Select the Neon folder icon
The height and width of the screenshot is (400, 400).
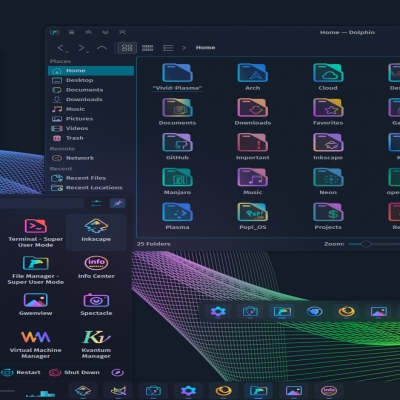click(x=328, y=177)
